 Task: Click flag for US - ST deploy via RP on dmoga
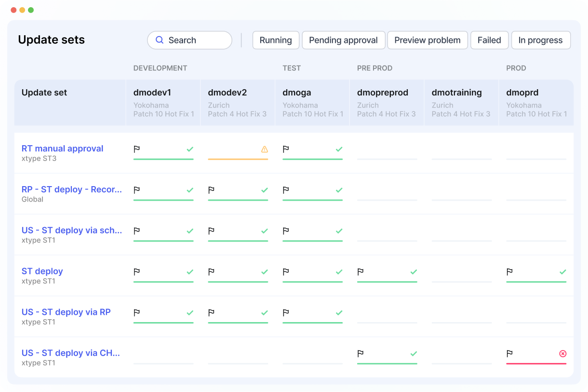click(286, 312)
